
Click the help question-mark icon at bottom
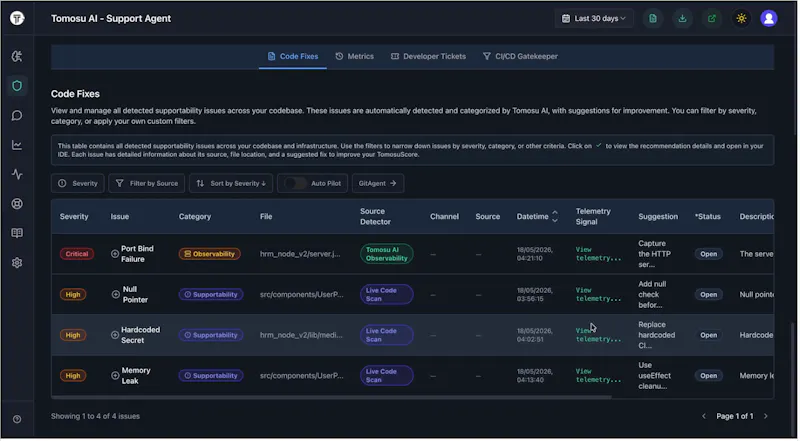pos(17,419)
